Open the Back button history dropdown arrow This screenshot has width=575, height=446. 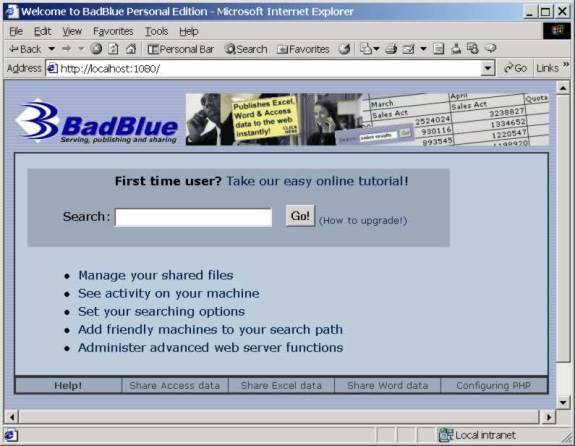click(x=52, y=49)
